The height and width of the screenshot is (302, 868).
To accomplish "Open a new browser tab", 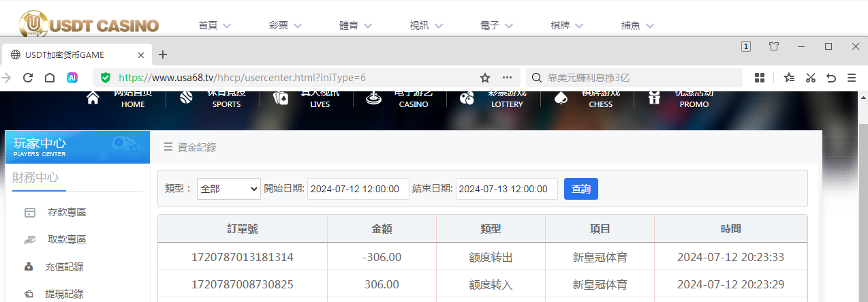I will [x=163, y=55].
